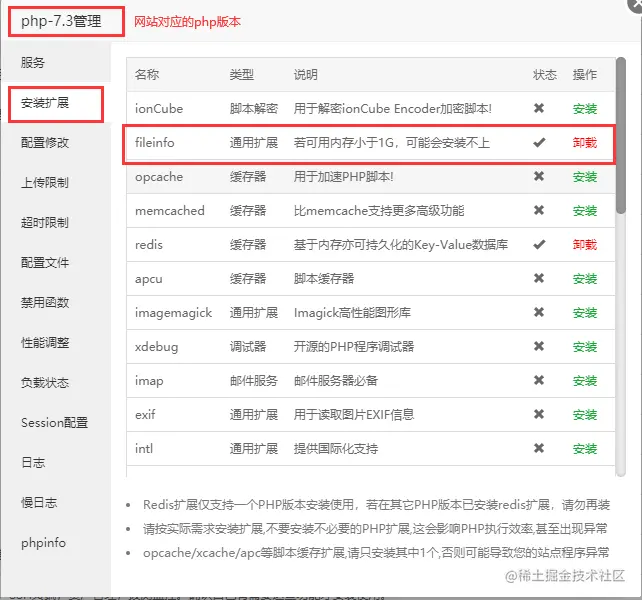642x600 pixels.
Task: Click the redis installed checkmark icon
Action: (539, 245)
